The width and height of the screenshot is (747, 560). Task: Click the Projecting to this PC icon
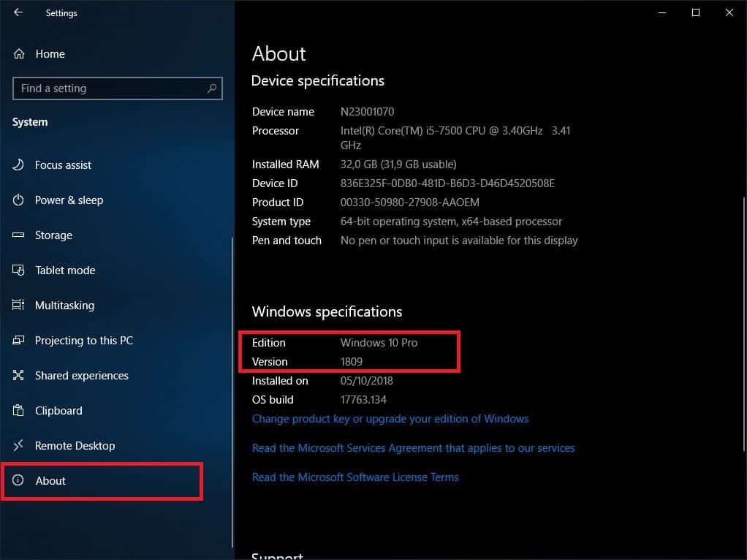(x=18, y=340)
